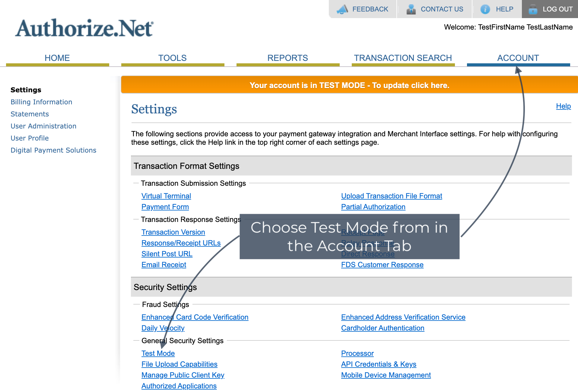This screenshot has width=578, height=392.
Task: Open the Mobile Device Management link
Action: click(386, 375)
